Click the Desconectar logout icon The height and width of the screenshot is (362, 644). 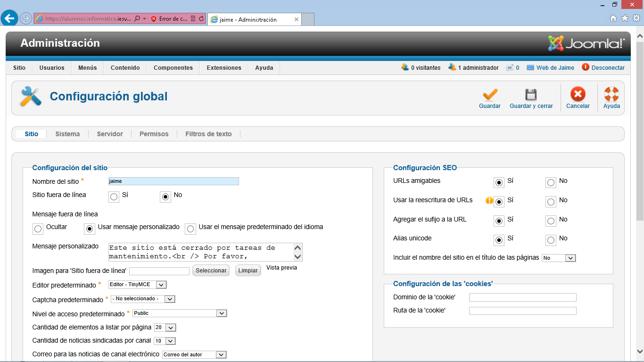[586, 67]
